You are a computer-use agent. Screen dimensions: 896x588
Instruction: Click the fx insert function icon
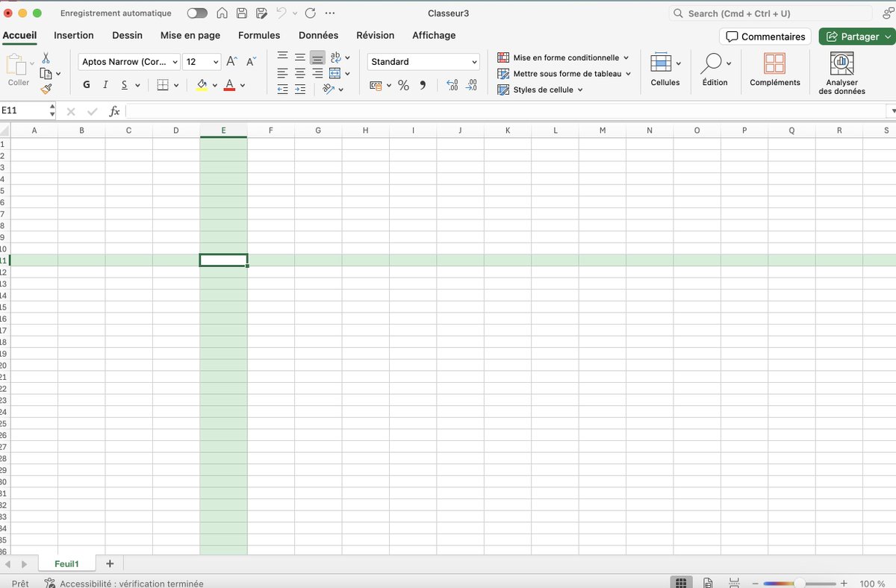(x=114, y=111)
